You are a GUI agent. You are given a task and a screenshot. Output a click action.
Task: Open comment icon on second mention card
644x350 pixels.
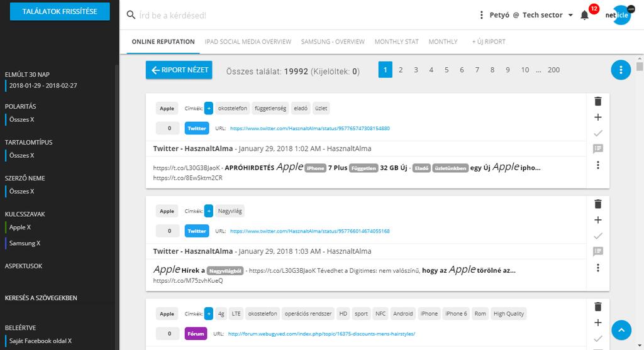pyautogui.click(x=598, y=251)
